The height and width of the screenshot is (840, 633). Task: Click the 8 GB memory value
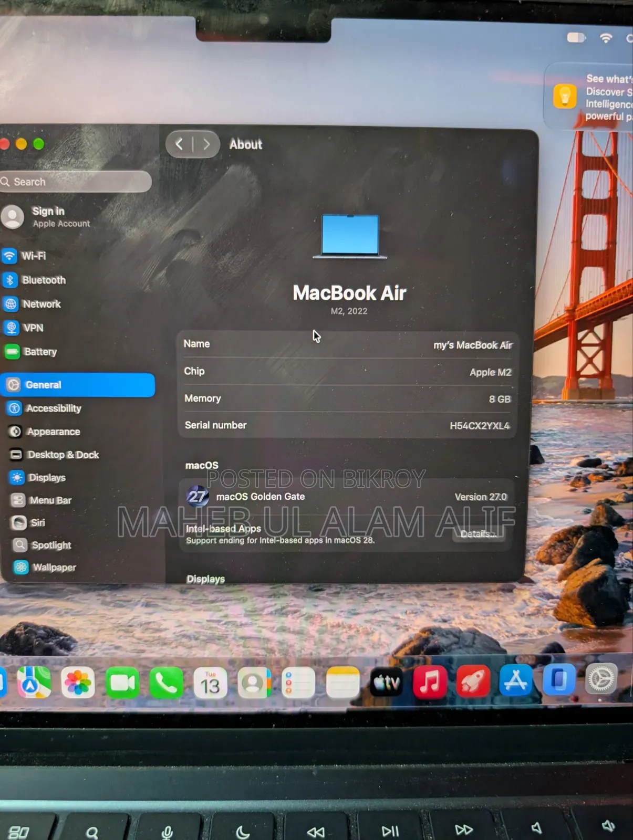500,399
